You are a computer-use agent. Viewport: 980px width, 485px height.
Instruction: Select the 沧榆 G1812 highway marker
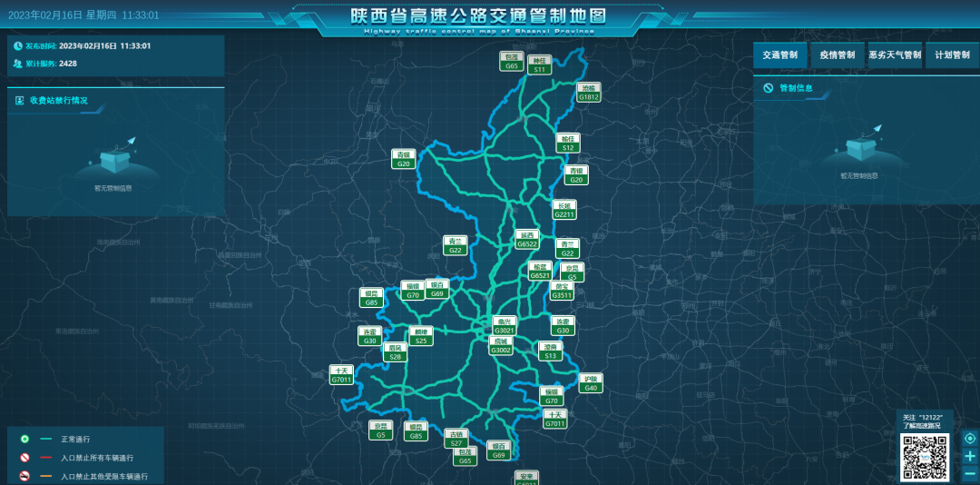(x=589, y=93)
